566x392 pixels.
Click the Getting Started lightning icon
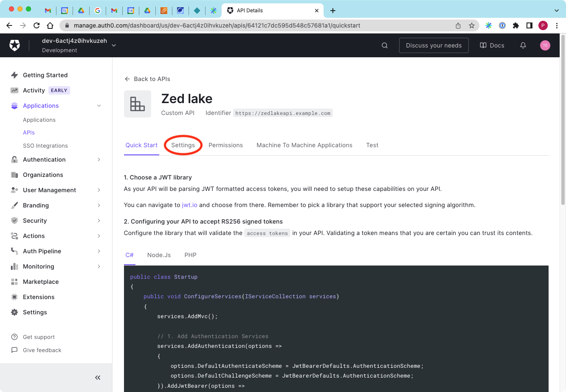click(14, 75)
